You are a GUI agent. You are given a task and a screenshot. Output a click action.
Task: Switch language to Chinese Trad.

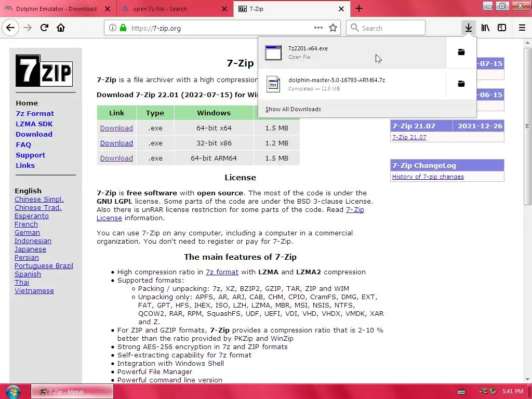(38, 207)
